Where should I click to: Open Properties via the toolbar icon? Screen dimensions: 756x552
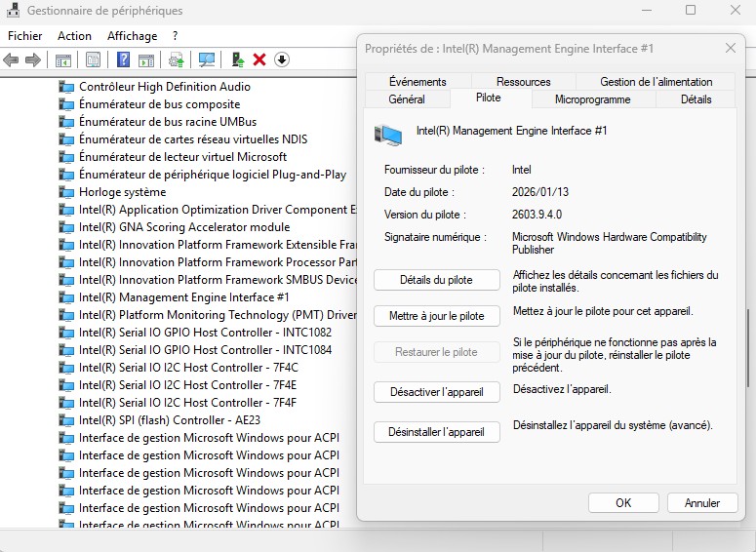[93, 60]
